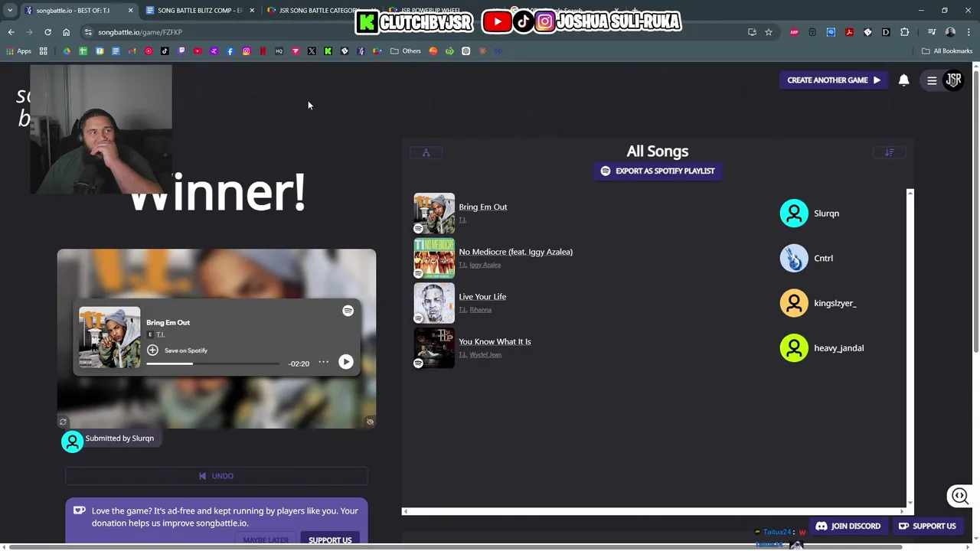Open the notifications bell
The image size is (980, 551).
tap(903, 80)
